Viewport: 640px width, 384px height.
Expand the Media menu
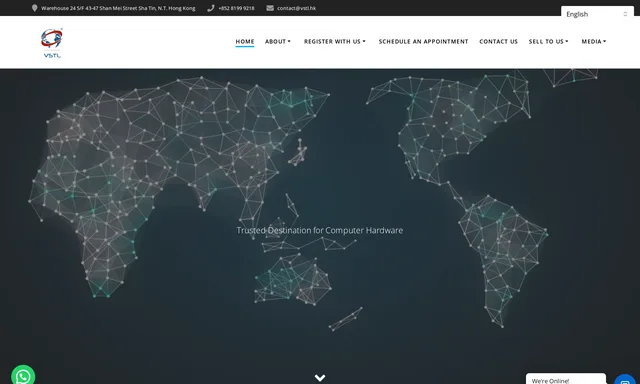(x=594, y=42)
